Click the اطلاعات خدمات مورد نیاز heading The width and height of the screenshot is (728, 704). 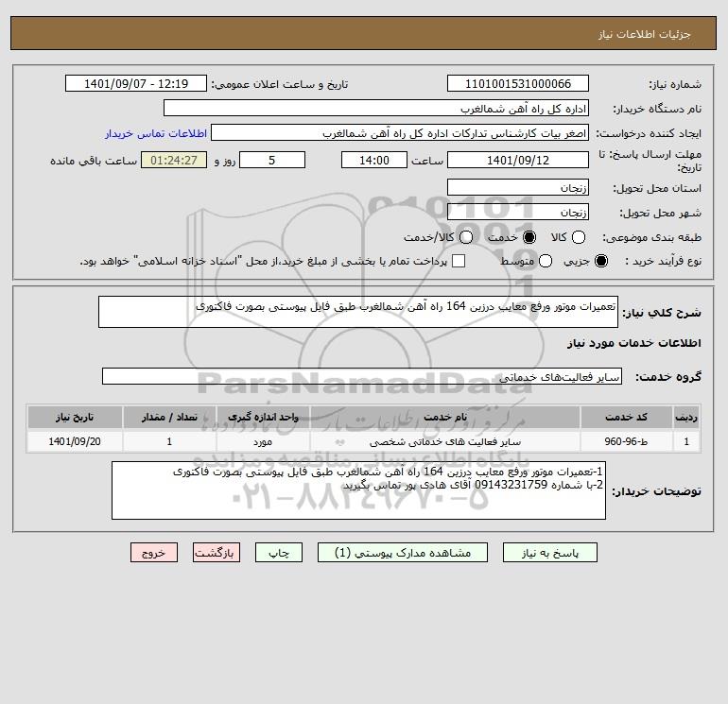point(633,343)
